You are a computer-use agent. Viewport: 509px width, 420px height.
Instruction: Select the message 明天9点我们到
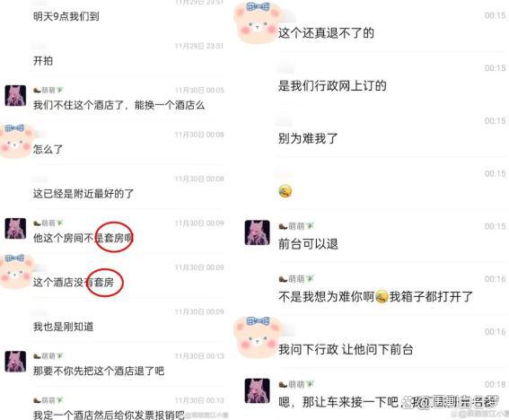[x=66, y=16]
